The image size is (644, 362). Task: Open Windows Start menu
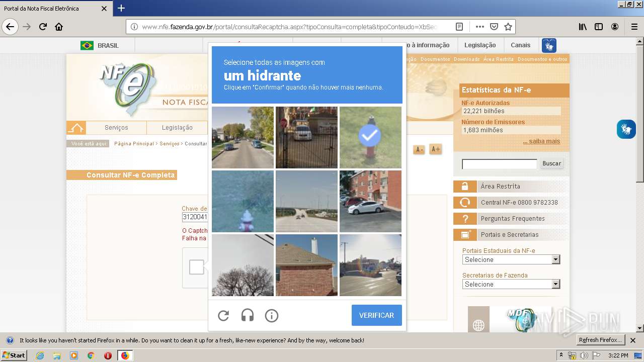(14, 355)
